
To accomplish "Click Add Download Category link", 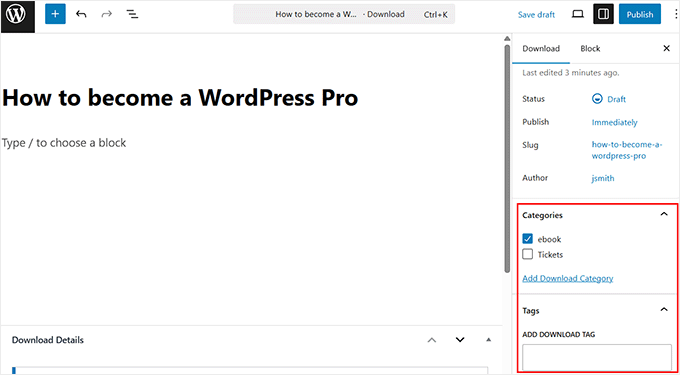I will (568, 278).
